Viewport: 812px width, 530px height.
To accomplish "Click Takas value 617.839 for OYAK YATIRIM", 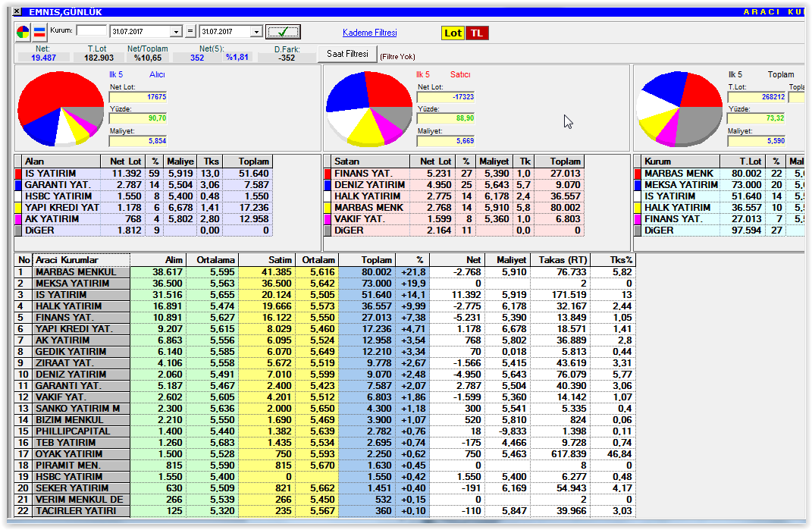I will click(569, 454).
